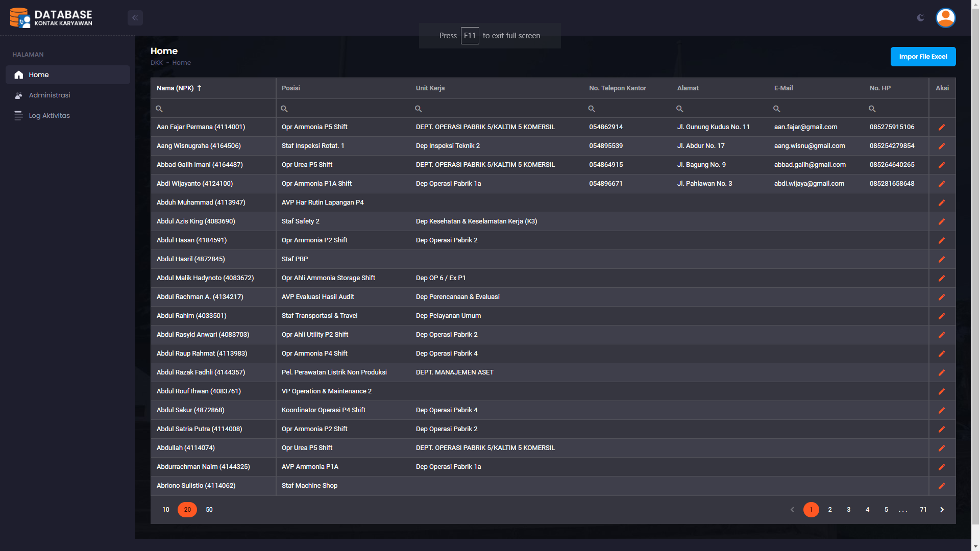Click the Impor File Excel button
This screenshot has width=980, height=551.
[x=923, y=57]
